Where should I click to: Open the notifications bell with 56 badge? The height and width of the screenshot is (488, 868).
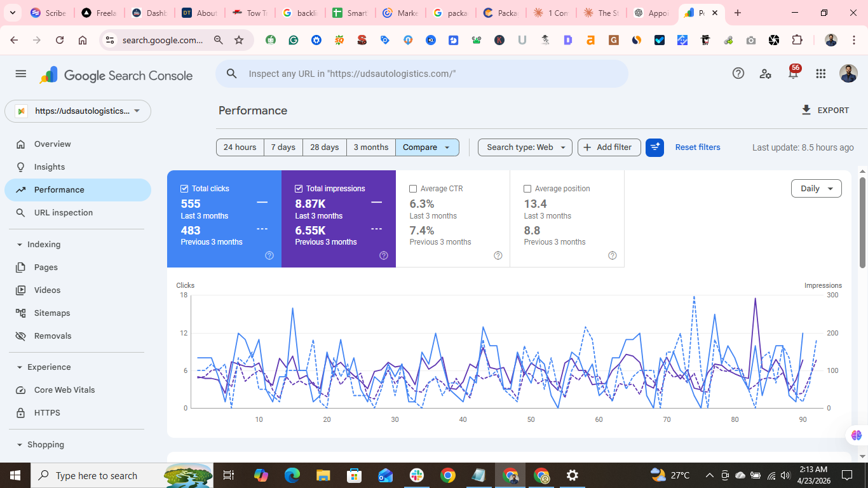tap(793, 73)
